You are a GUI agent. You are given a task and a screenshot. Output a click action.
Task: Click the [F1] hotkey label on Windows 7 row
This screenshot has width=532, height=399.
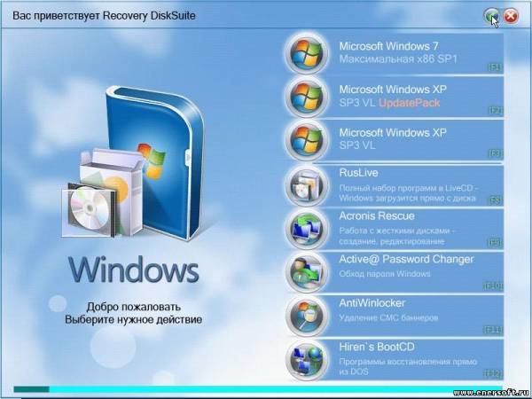coord(495,67)
